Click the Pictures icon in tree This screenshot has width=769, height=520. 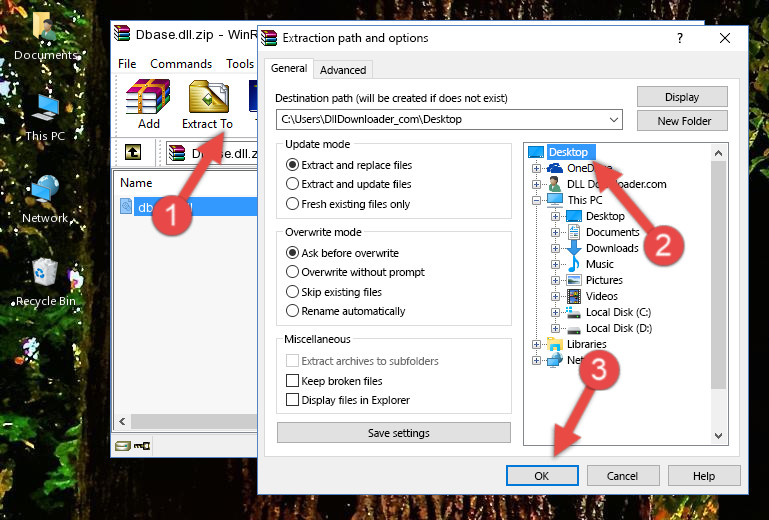pos(573,280)
